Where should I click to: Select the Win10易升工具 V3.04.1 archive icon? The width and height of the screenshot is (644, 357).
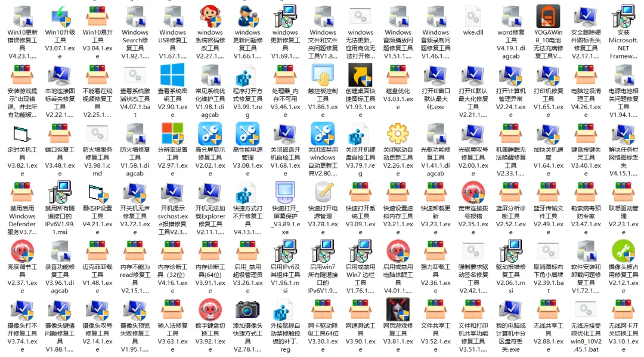pos(97,17)
